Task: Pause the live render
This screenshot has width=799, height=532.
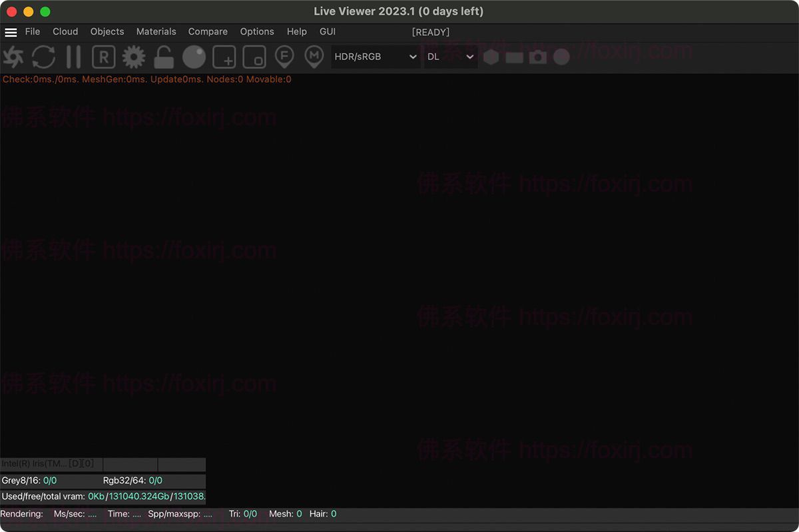Action: point(73,57)
